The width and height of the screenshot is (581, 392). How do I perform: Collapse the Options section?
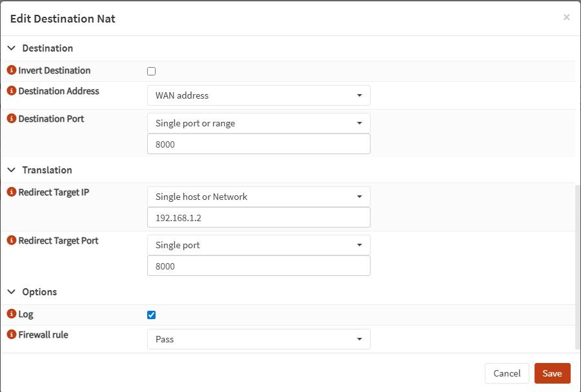click(x=12, y=292)
